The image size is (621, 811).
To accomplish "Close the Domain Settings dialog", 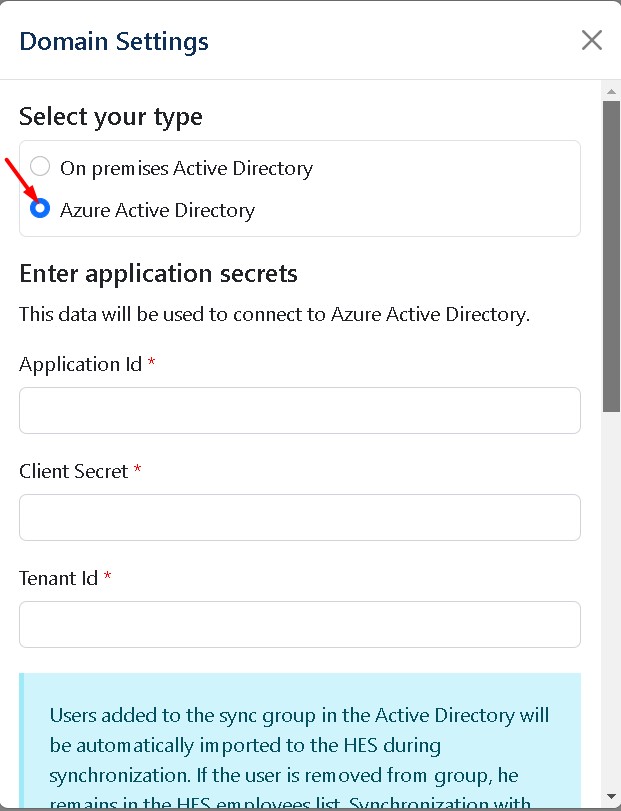I will pos(592,40).
